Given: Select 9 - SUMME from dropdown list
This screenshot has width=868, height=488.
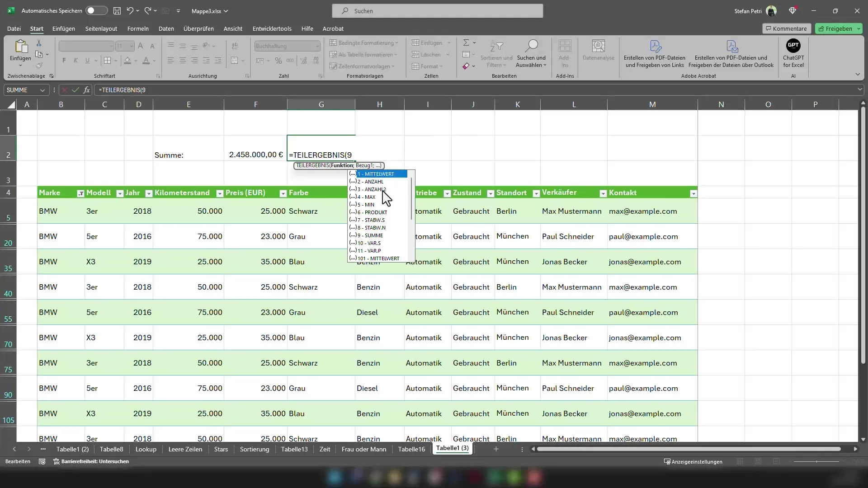Looking at the screenshot, I should [369, 235].
